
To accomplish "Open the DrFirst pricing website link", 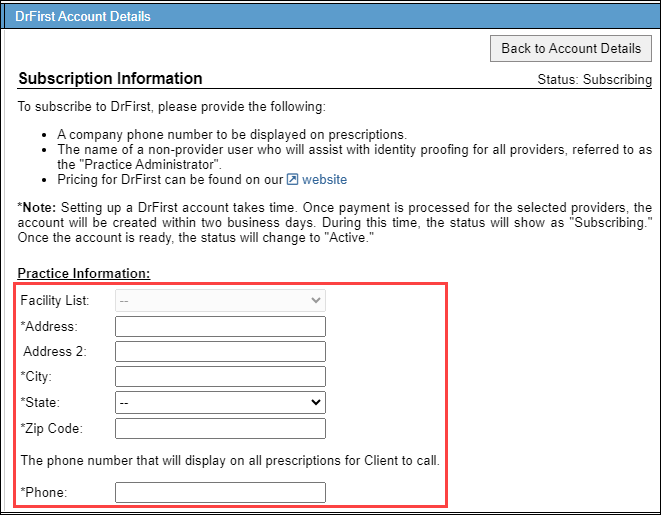I will [x=324, y=180].
